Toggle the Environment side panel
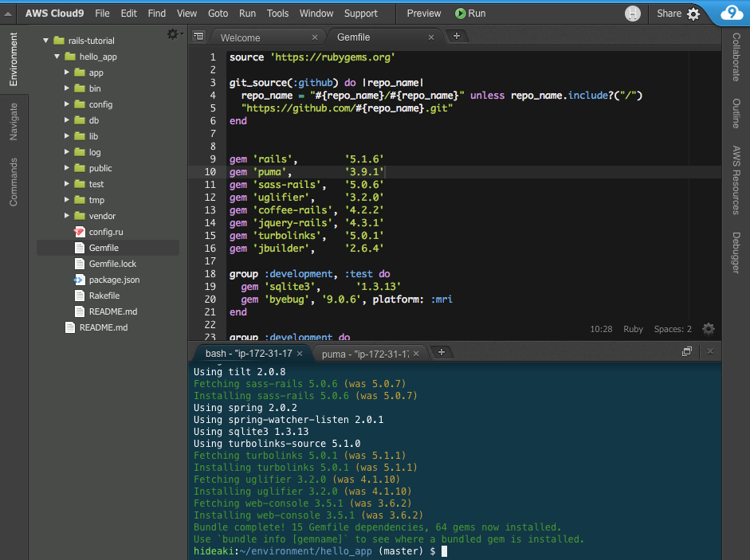 [14, 59]
